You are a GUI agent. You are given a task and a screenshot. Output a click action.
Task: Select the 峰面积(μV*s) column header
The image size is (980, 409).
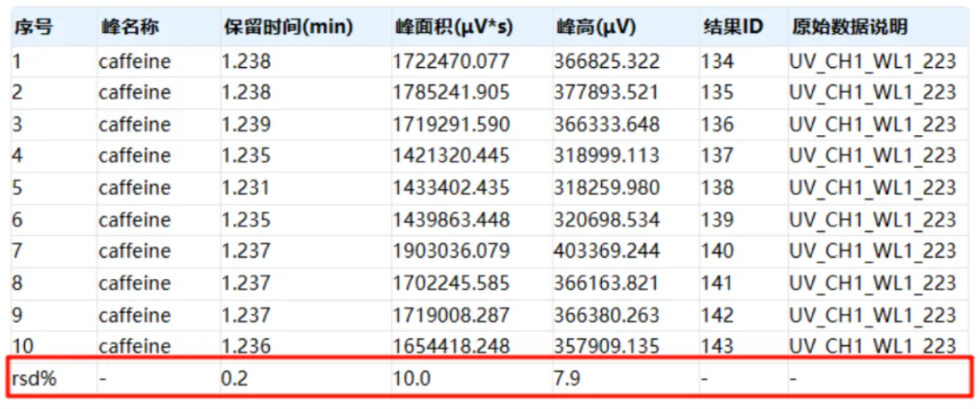[453, 27]
